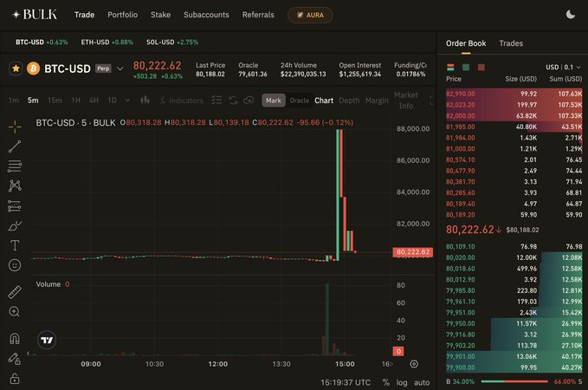
Task: Click the cloud save layout icon
Action: pyautogui.click(x=249, y=101)
